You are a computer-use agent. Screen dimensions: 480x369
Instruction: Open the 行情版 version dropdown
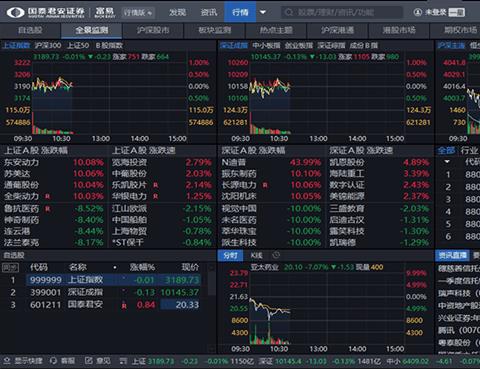(x=138, y=13)
